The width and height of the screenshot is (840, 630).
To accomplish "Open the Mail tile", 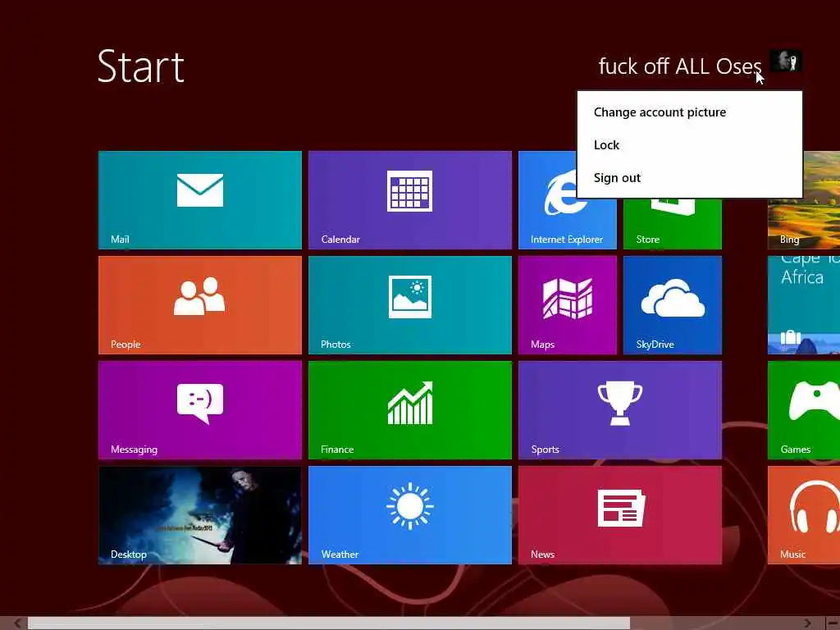I will click(200, 200).
